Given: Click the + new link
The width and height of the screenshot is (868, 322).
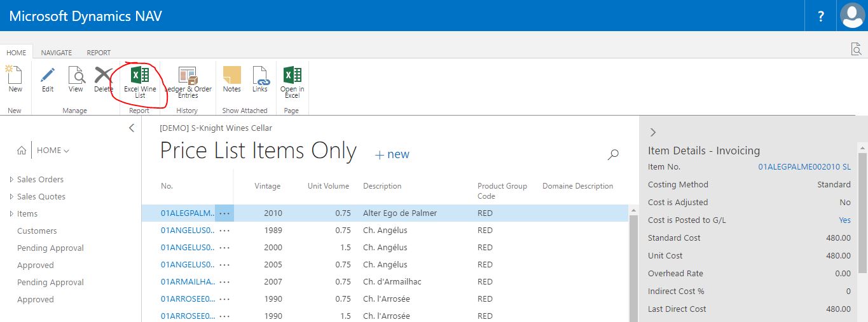Looking at the screenshot, I should 392,154.
